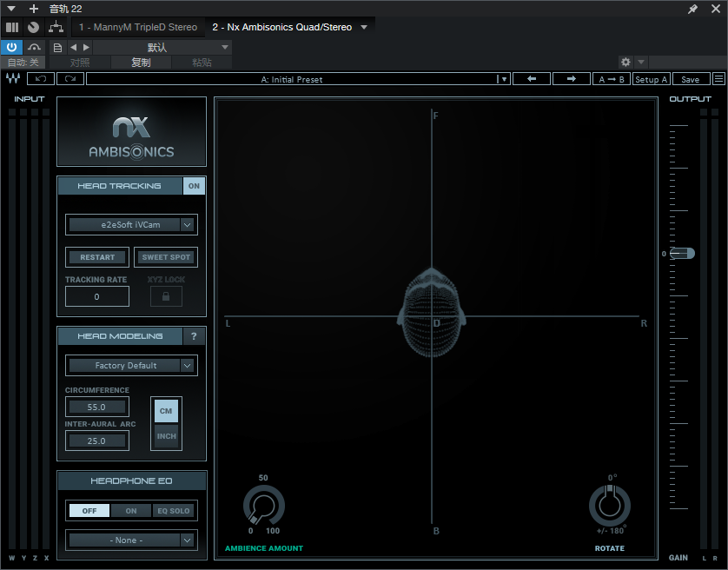The image size is (728, 570).
Task: Select CM measurement unit
Action: (166, 411)
